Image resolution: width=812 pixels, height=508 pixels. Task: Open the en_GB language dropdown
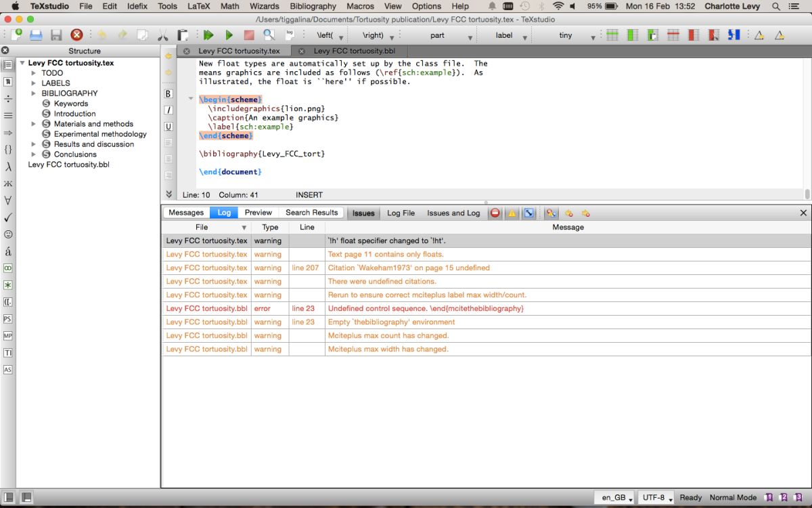(614, 497)
